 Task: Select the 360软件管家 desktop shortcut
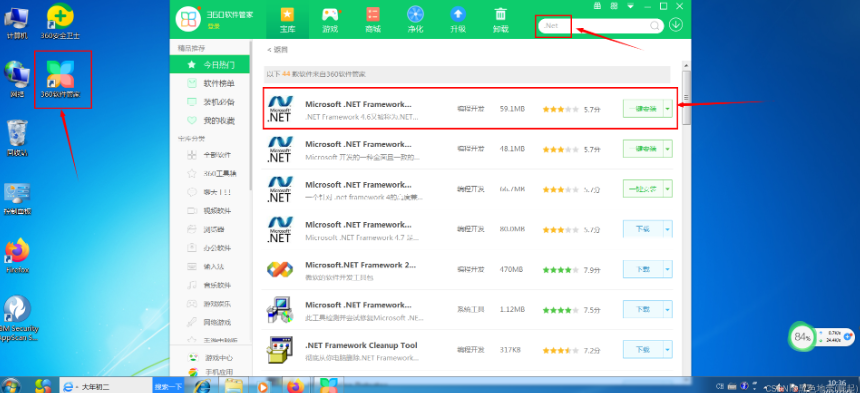(61, 80)
